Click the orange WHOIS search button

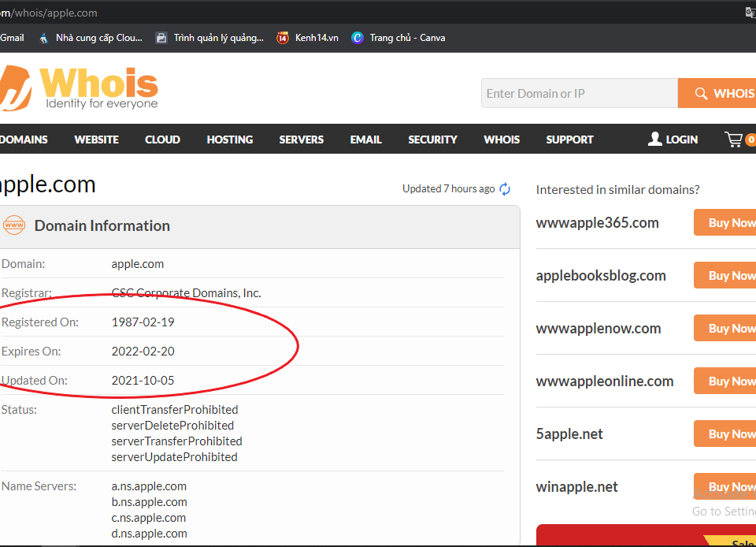721,94
